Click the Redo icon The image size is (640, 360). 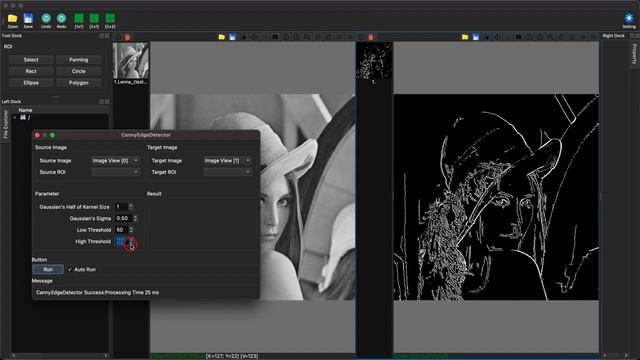62,18
